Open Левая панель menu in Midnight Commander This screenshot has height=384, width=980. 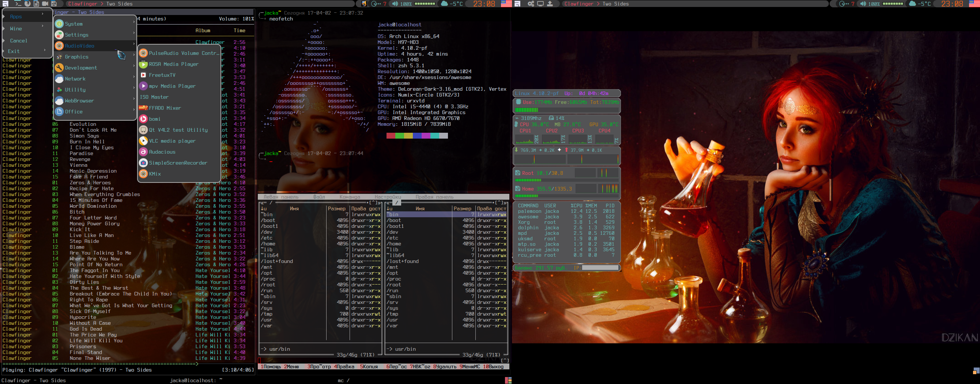coord(281,197)
